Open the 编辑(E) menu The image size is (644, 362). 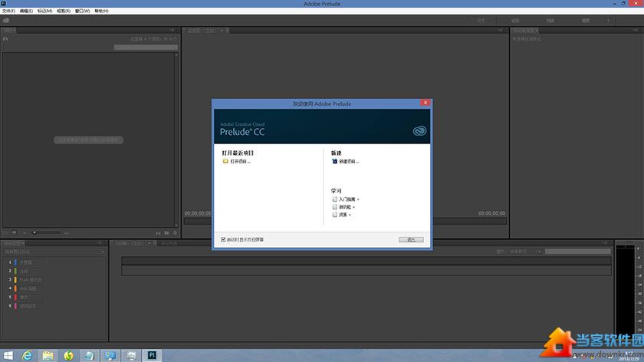point(26,11)
